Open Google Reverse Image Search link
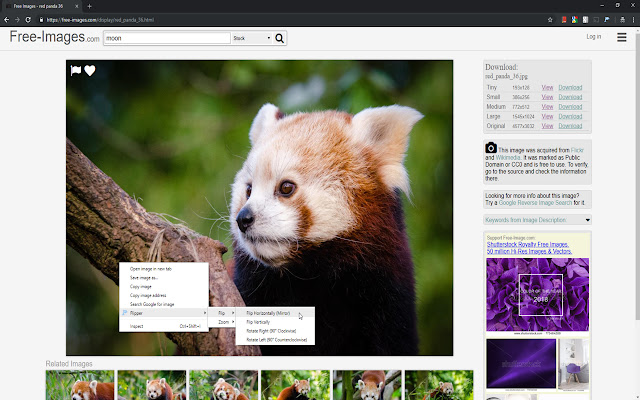Screen dimensions: 640x400 (535, 203)
